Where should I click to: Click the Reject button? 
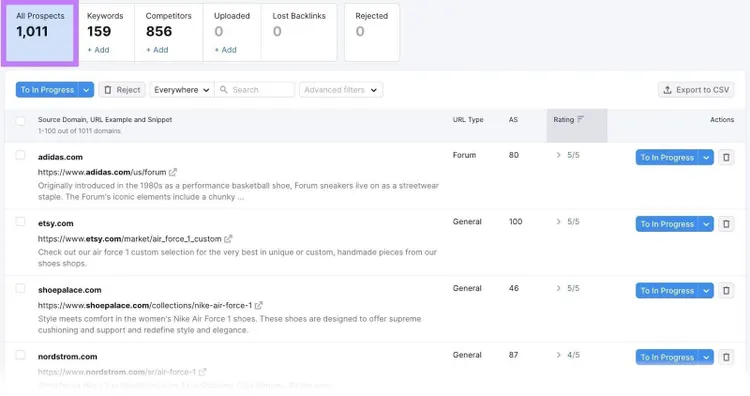[x=122, y=90]
